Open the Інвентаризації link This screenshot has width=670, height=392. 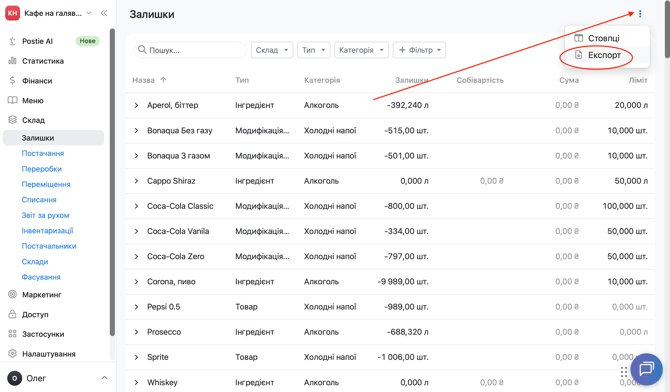[47, 230]
